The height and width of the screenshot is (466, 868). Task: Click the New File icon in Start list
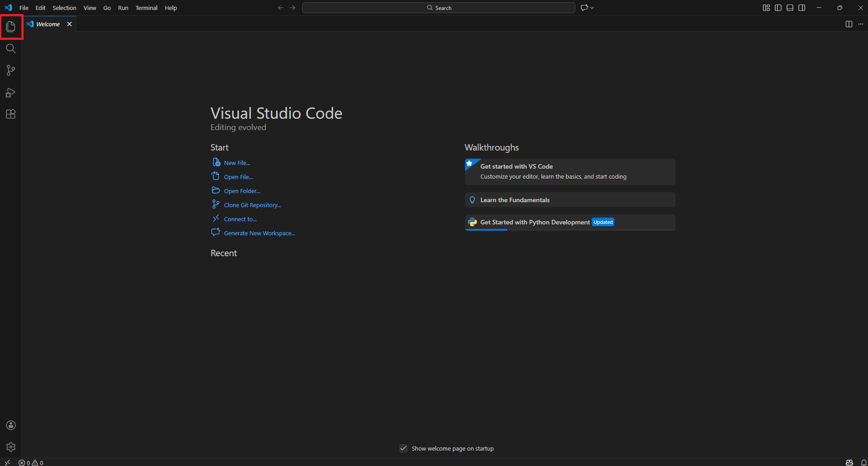pos(216,162)
